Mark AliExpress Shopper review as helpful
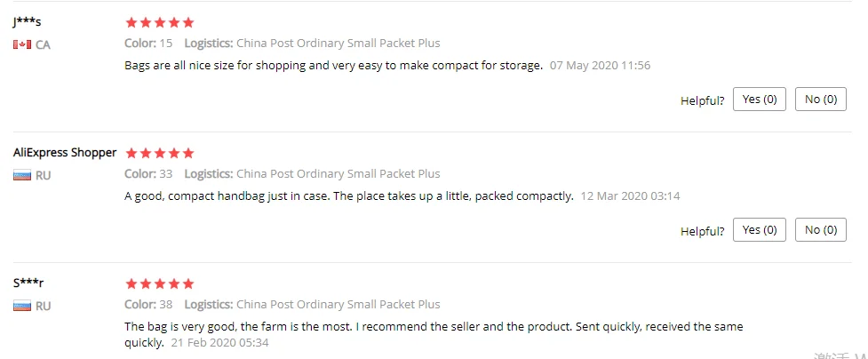The height and width of the screenshot is (359, 868). [x=759, y=230]
